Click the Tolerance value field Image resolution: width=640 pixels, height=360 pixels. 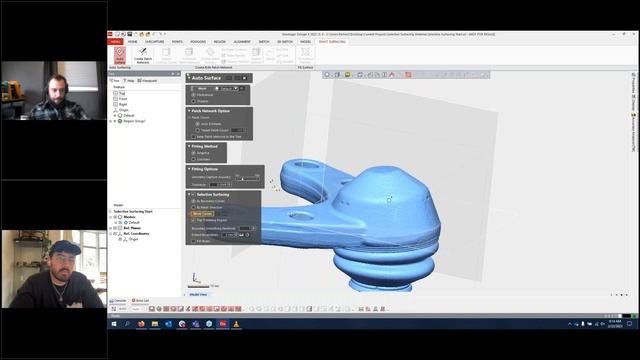pos(220,185)
